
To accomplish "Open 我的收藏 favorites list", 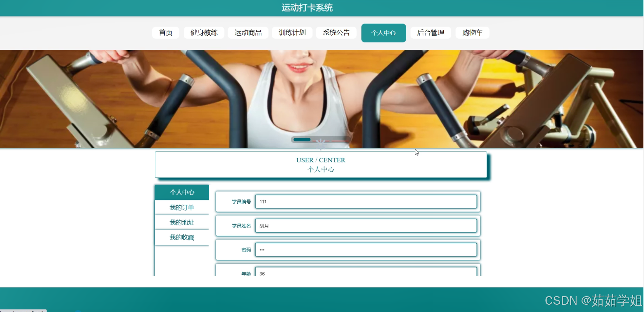I will (x=182, y=237).
